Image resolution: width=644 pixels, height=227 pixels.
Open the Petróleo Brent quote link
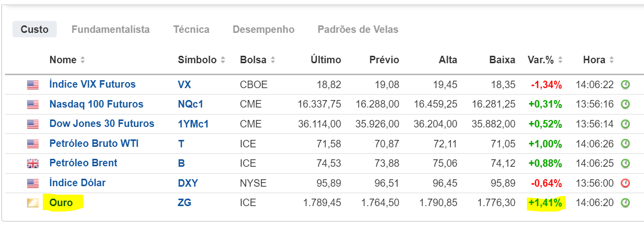tap(83, 163)
